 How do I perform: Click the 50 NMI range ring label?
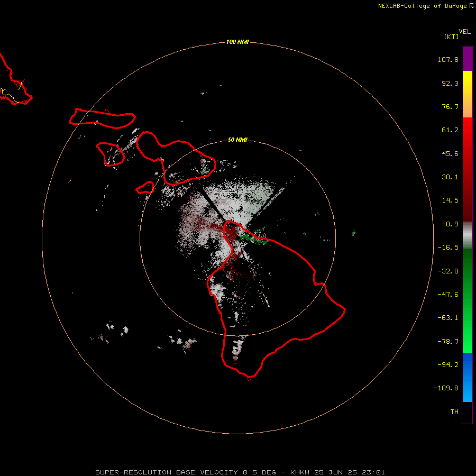tap(237, 140)
